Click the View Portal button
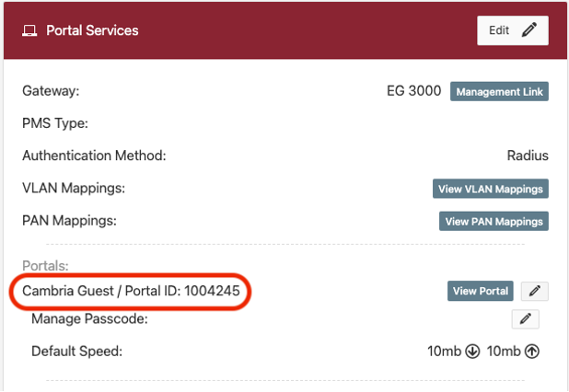Screen dimensions: 569x392 480,291
